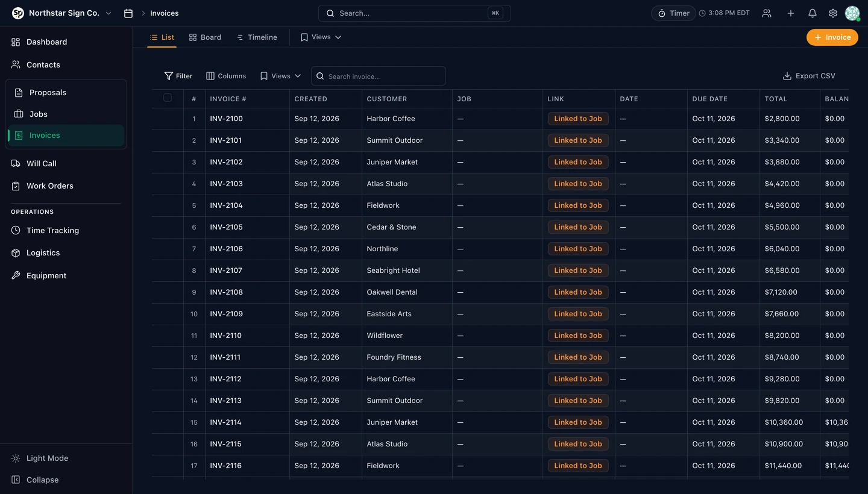Open Views dropdown beside Columns
Viewport: 868px width, 494px height.
[x=280, y=76]
